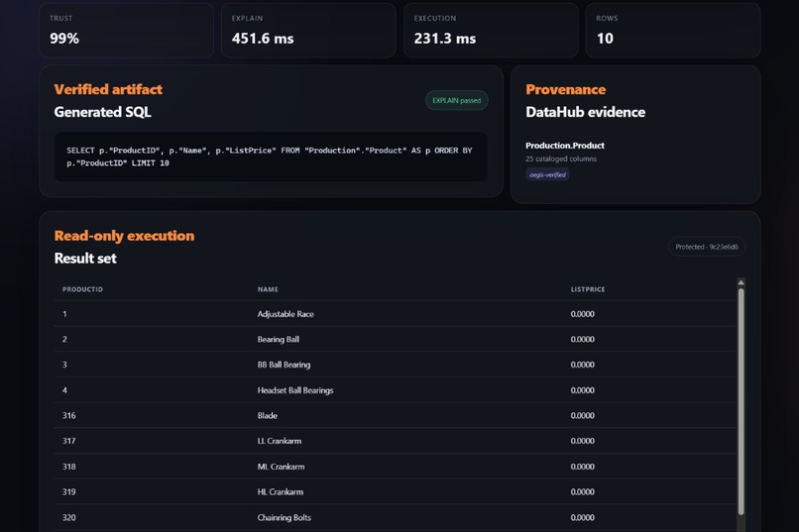This screenshot has height=532, width=799.
Task: Click the PRODUCTID column header
Action: pos(82,289)
